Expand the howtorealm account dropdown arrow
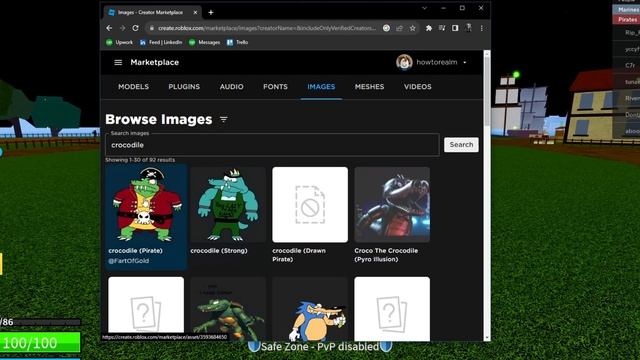The image size is (640, 360). click(464, 62)
